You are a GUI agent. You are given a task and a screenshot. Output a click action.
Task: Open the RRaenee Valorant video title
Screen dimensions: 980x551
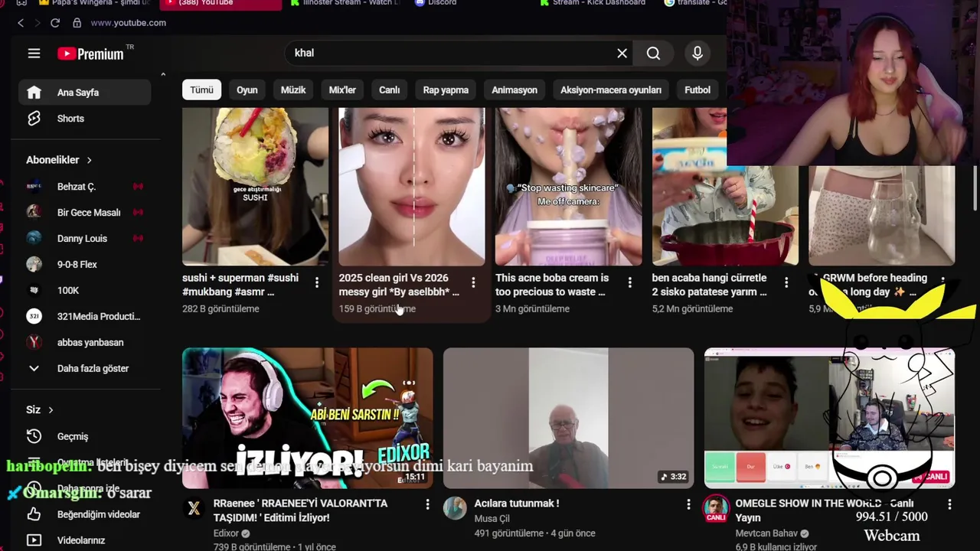pos(300,510)
